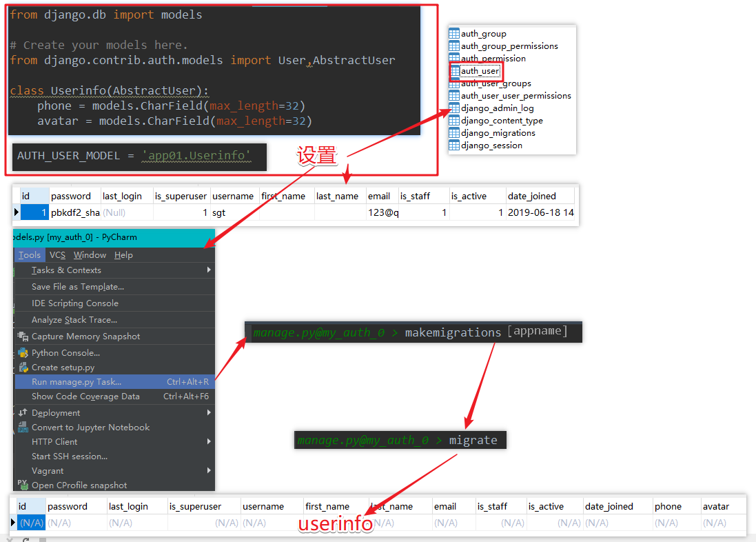Select Save File as Template entry

(115, 287)
